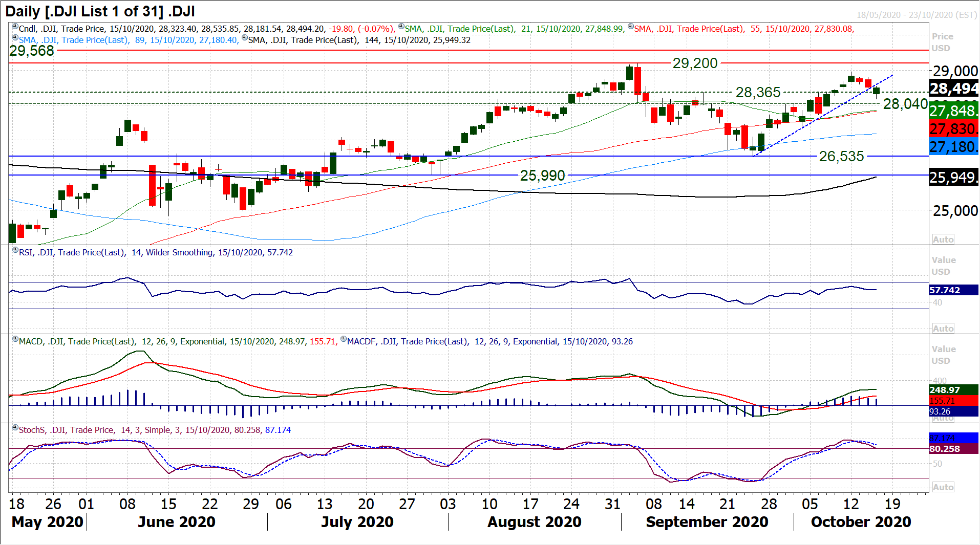980x545 pixels.
Task: Click the 'August 2020' month label
Action: pos(535,522)
